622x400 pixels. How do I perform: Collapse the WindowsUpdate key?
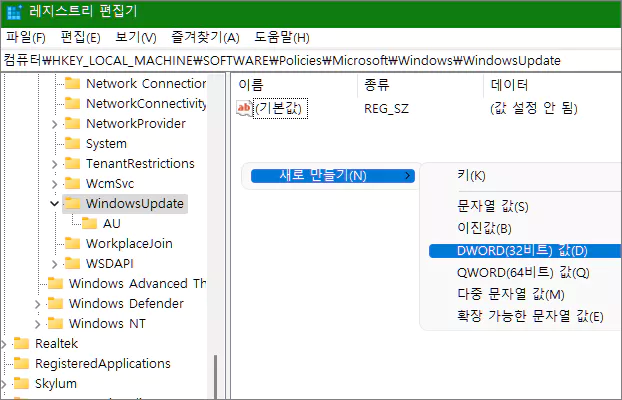click(54, 204)
